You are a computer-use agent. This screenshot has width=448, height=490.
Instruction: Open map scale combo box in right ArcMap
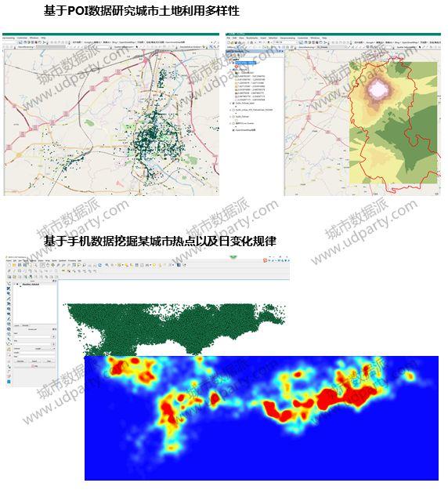[x=285, y=42]
